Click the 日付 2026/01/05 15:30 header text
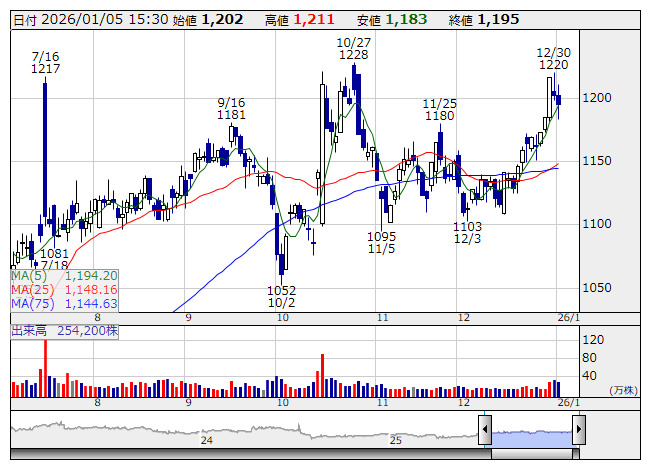Image resolution: width=653 pixels, height=470 pixels. point(91,20)
